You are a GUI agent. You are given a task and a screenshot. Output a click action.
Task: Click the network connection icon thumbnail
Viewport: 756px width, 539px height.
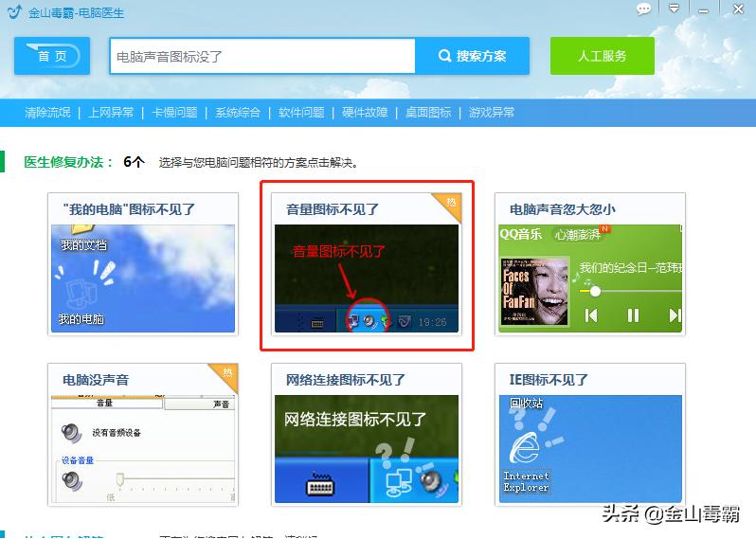[x=367, y=449]
